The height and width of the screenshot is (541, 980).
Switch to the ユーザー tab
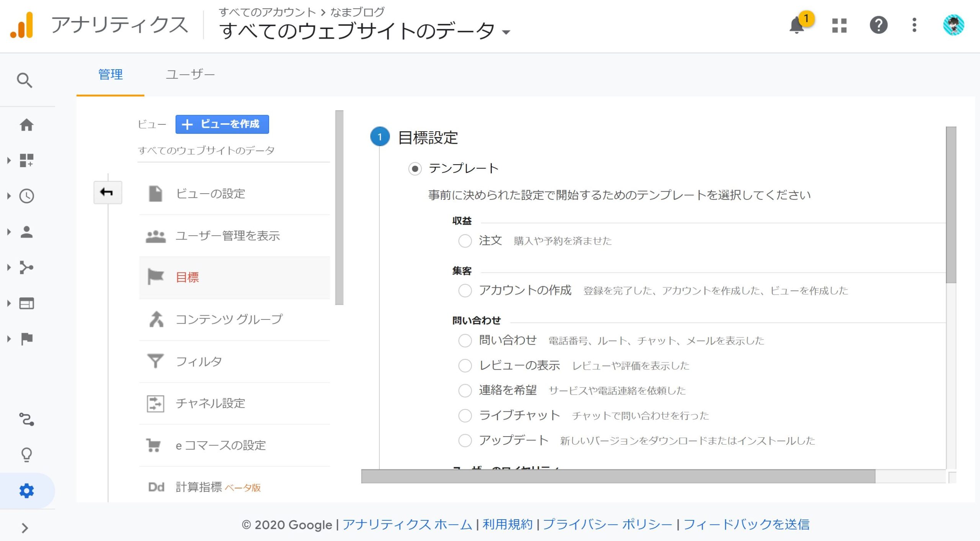tap(190, 75)
